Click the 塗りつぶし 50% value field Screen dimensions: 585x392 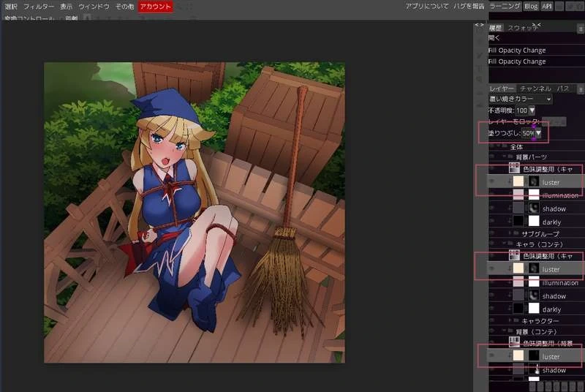528,133
